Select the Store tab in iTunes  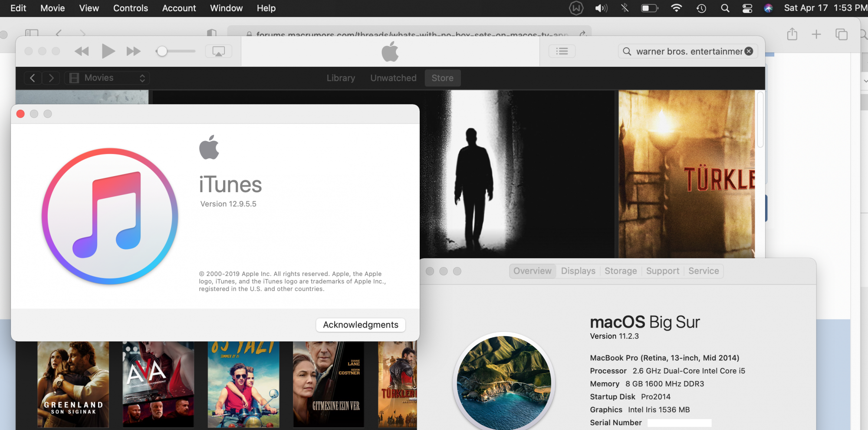pyautogui.click(x=442, y=78)
